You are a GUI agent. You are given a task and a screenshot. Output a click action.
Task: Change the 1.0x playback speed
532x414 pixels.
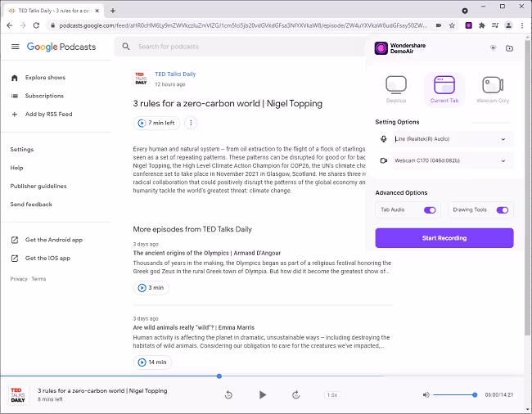tap(332, 395)
